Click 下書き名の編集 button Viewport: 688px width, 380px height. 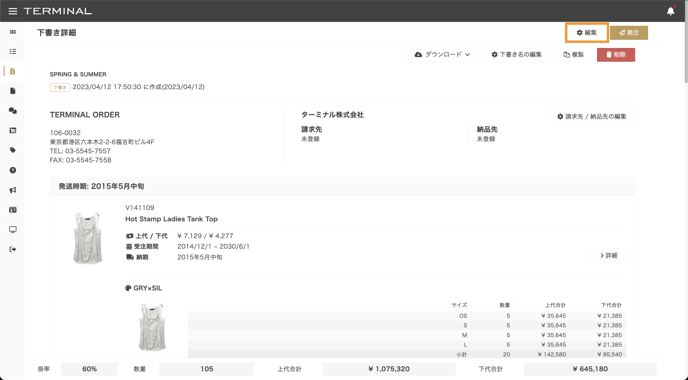tap(516, 54)
